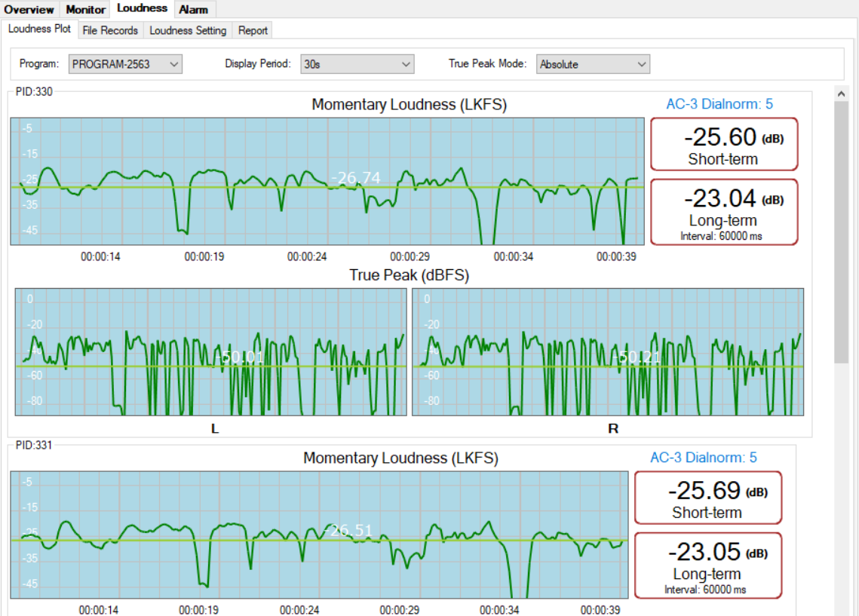
Task: Open the File Records sub-tab
Action: [x=110, y=30]
